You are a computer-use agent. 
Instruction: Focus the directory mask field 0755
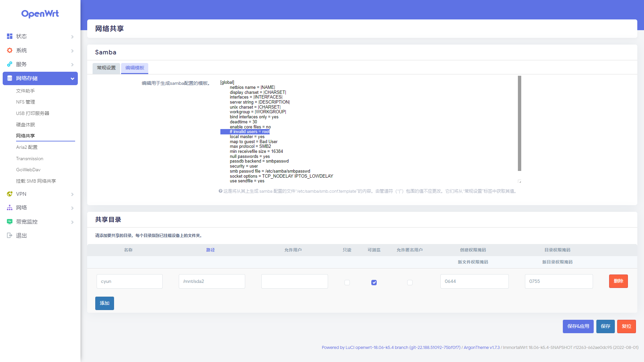(559, 282)
